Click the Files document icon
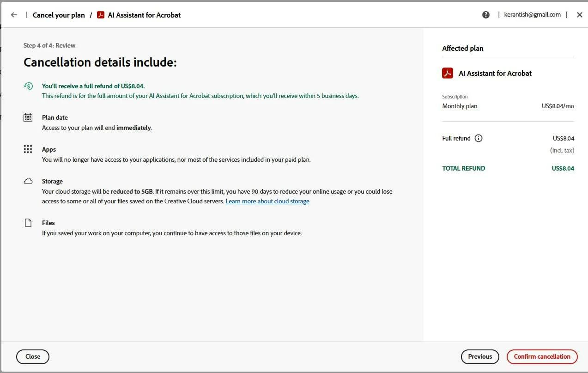The height and width of the screenshot is (373, 588). (x=28, y=223)
